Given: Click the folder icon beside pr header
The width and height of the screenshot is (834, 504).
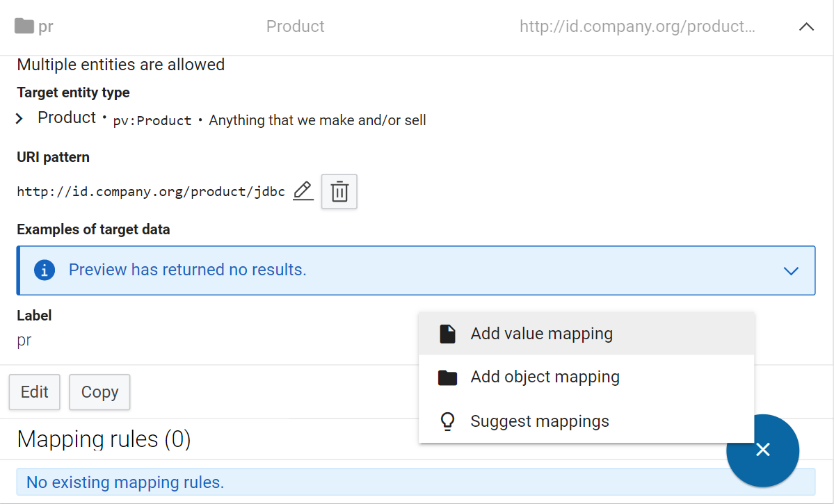Looking at the screenshot, I should [x=24, y=26].
